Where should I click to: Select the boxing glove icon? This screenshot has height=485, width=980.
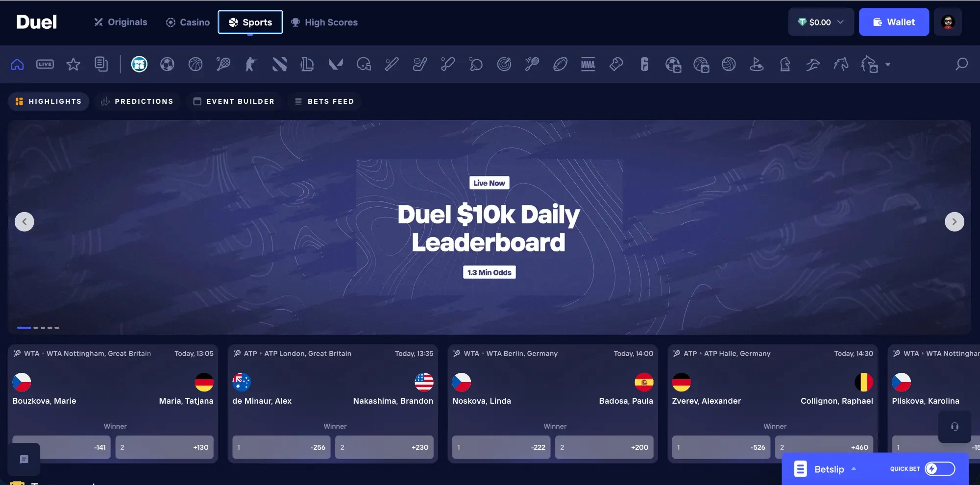point(616,64)
